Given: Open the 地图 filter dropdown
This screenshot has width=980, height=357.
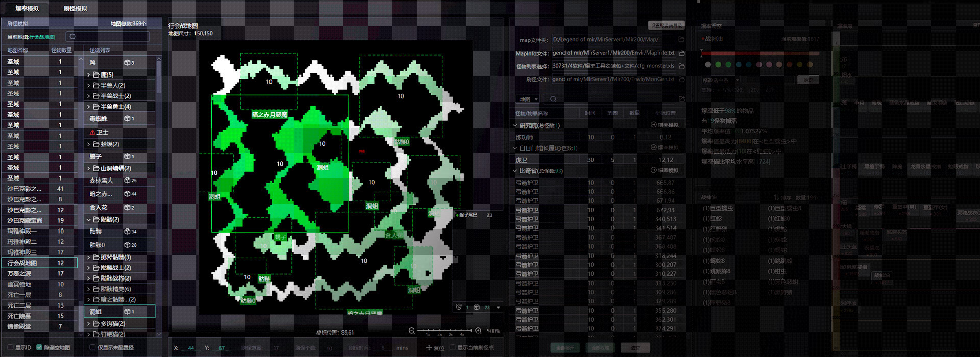Looking at the screenshot, I should tap(528, 99).
